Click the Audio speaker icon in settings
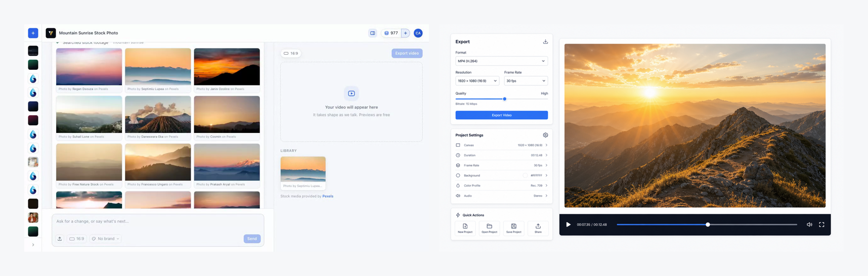This screenshot has height=276, width=868. (x=458, y=196)
